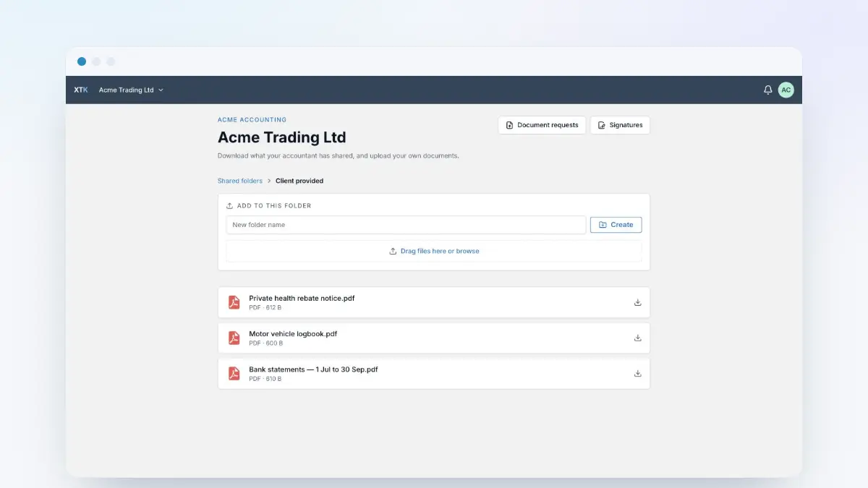Open Private health rebate notice.pdf
Viewport: 868px width, 488px height.
[x=434, y=302]
